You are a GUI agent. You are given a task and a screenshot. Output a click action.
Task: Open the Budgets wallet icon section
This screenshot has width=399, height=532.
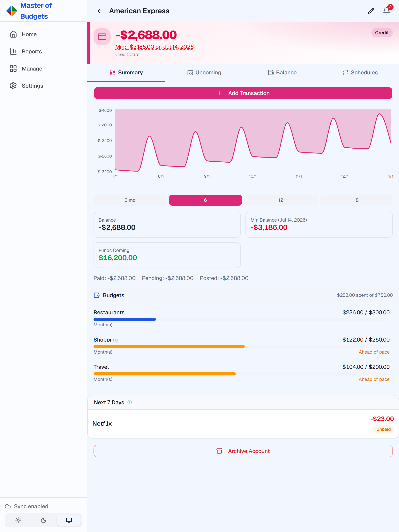point(97,295)
